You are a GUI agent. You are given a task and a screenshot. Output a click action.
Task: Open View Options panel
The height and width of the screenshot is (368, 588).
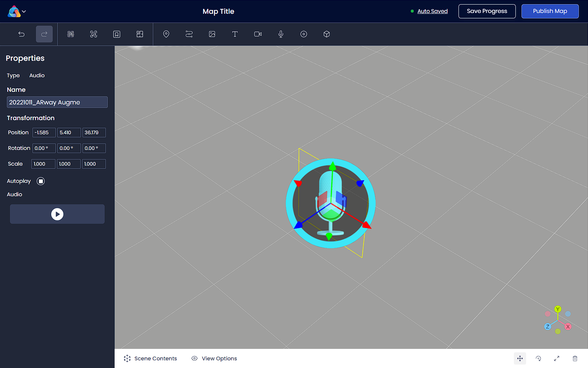[x=214, y=358]
